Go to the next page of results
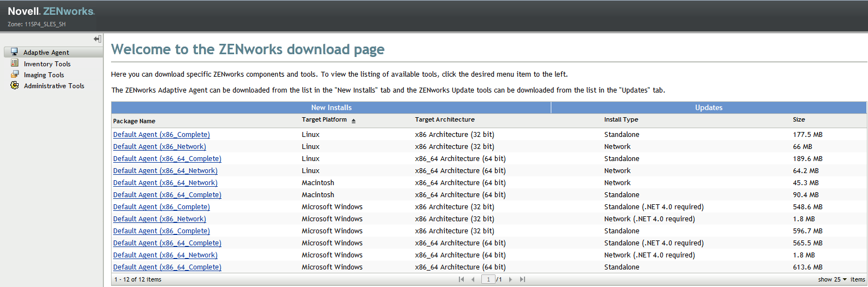Image resolution: width=868 pixels, height=287 pixels. 510,279
